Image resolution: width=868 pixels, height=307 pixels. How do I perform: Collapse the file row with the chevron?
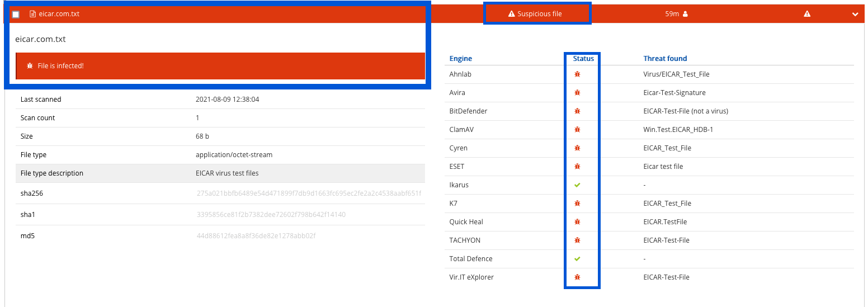click(x=855, y=14)
